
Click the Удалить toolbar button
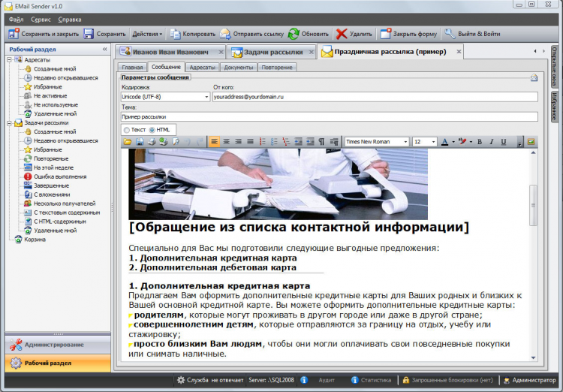tap(354, 34)
